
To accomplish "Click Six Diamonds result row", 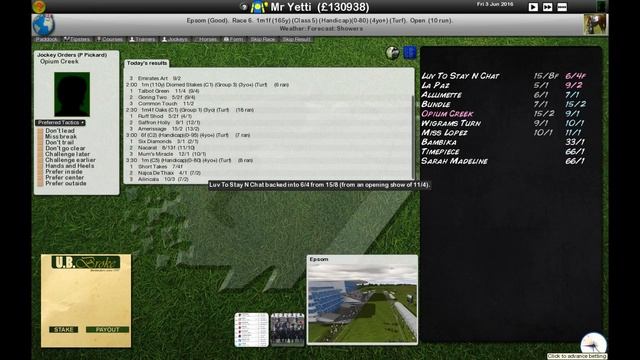I will pos(163,141).
